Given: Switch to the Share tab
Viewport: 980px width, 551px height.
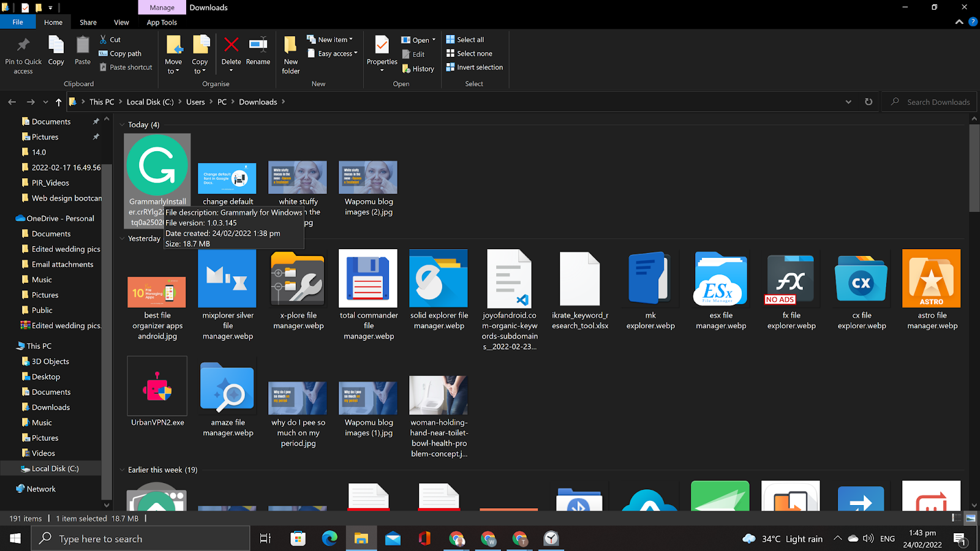Looking at the screenshot, I should click(x=88, y=23).
